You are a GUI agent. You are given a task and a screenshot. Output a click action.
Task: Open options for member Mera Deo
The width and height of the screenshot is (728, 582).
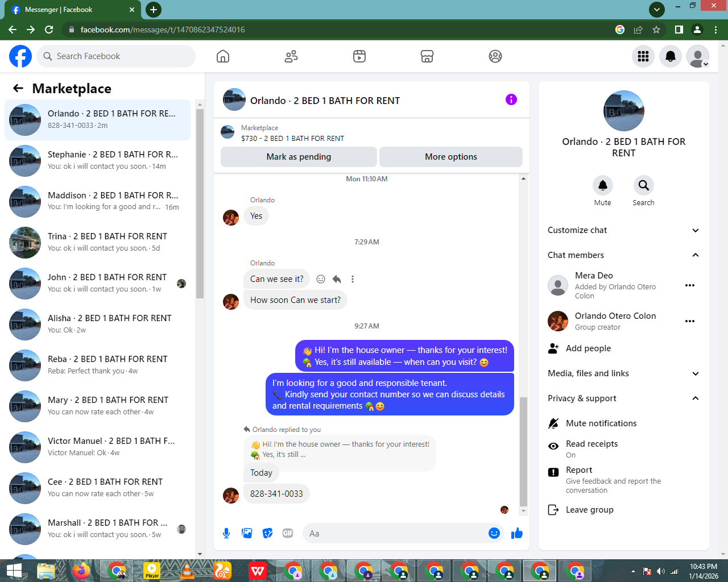point(690,285)
